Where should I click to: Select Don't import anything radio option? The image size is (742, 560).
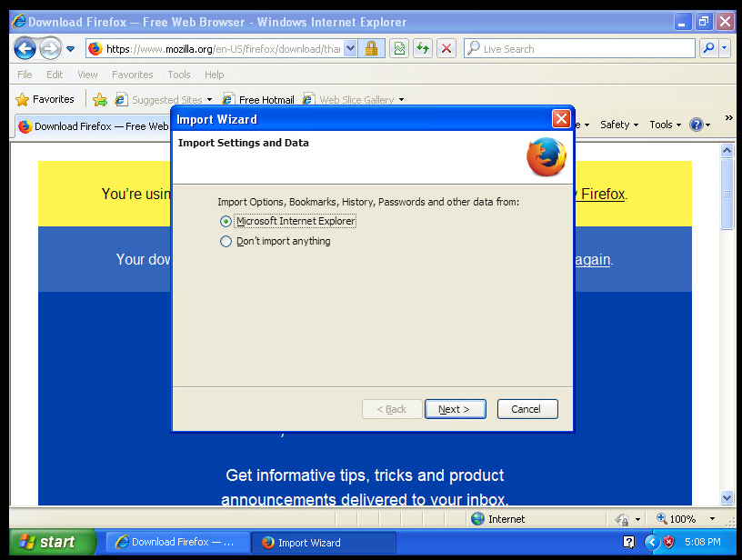point(226,242)
